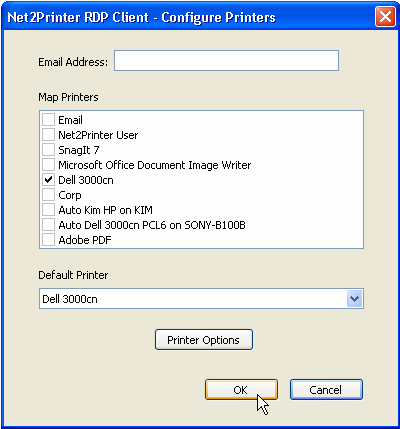Open the Default Printer dropdown arrow
The height and width of the screenshot is (429, 400).
tap(354, 299)
